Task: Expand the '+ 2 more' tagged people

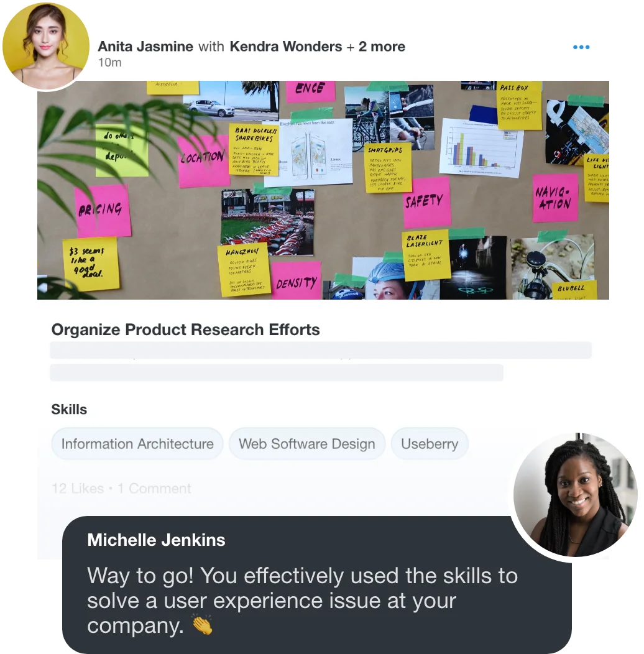Action: tap(376, 46)
